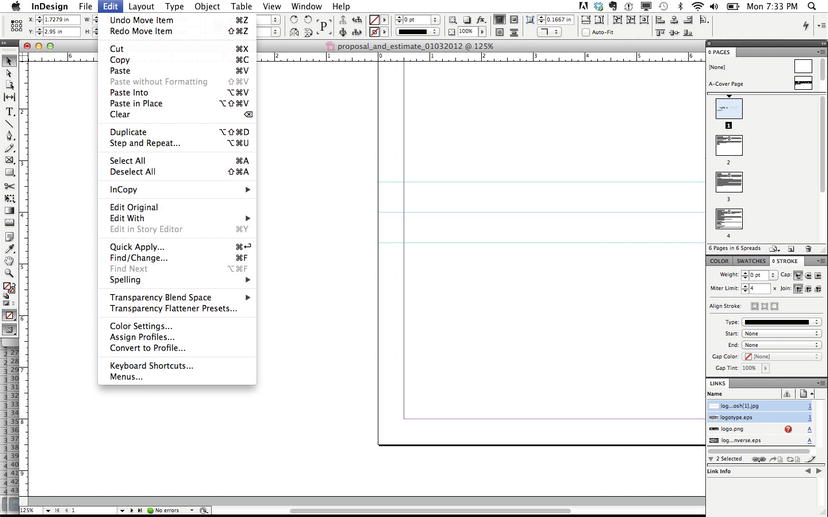Viewport: 828px width, 517px height.
Task: Toggle Align Stroke to Center
Action: 755,306
